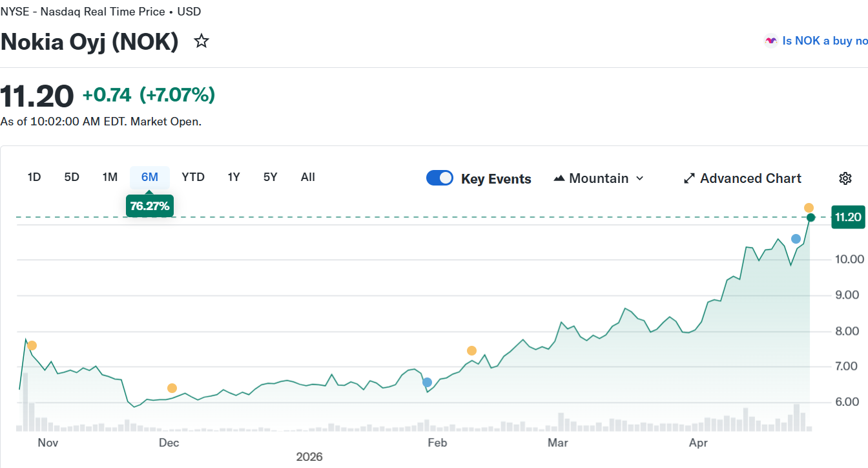Click the blue event marker before Feb

427,383
